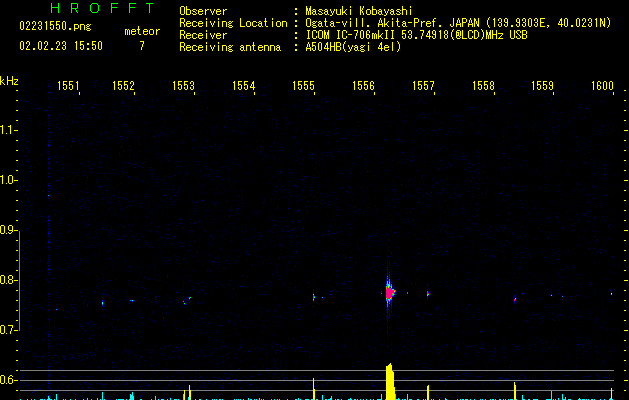Click the yellow intensity bar between 1558 and 1559
629x400 pixels.
click(x=515, y=391)
